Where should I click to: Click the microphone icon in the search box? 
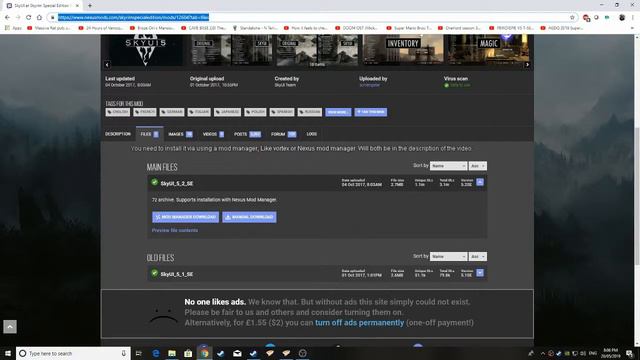[124, 353]
